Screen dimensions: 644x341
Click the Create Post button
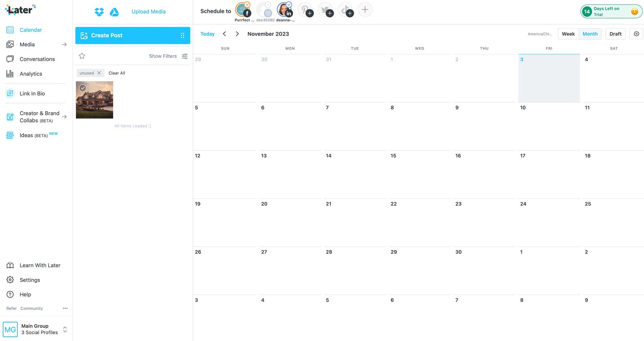107,35
